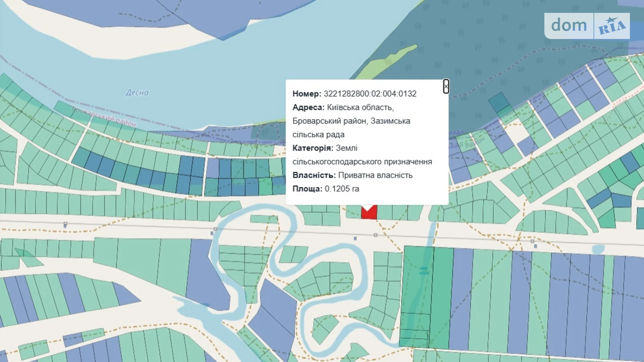The height and width of the screenshot is (362, 644).
Task: Click the small blue pond beside the road
Action: [598, 249]
